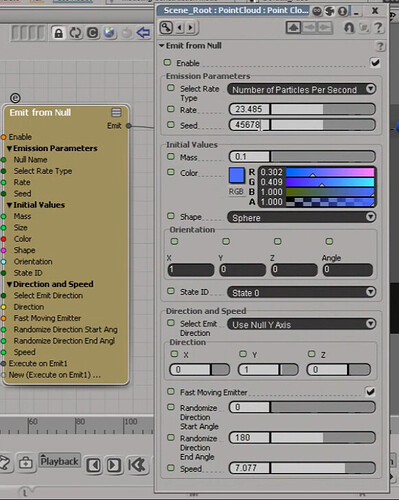Click the C icon in ICE toolbar
Image resolution: width=399 pixels, height=500 pixels.
pos(93,33)
